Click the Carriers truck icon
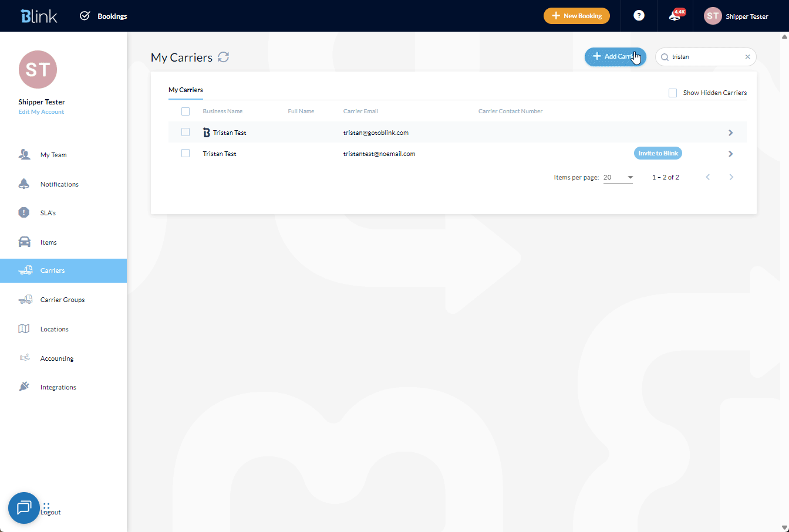Image resolution: width=789 pixels, height=532 pixels. 25,270
